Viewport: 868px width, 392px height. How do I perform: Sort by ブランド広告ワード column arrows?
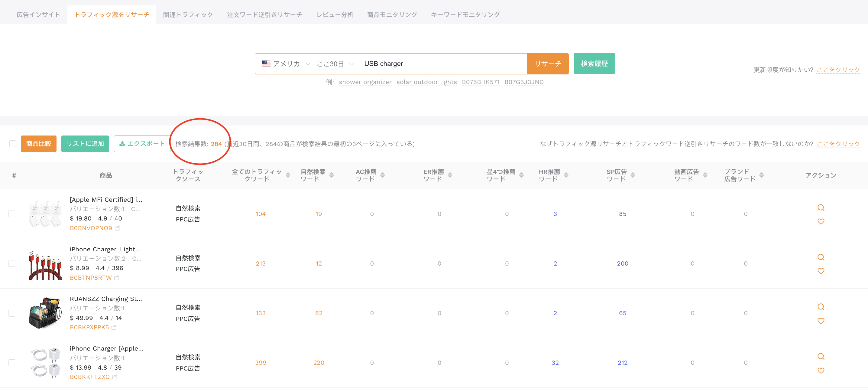(x=762, y=175)
